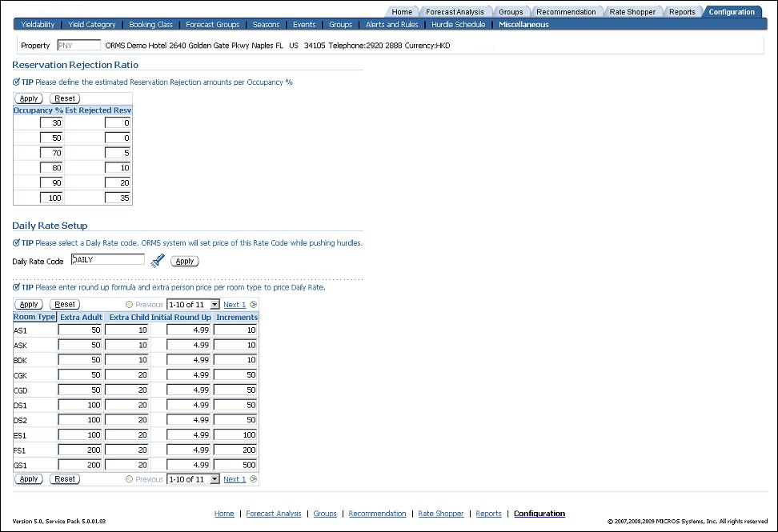
Task: Click the TIP icon in Daily Rate Setup section
Action: click(17, 242)
